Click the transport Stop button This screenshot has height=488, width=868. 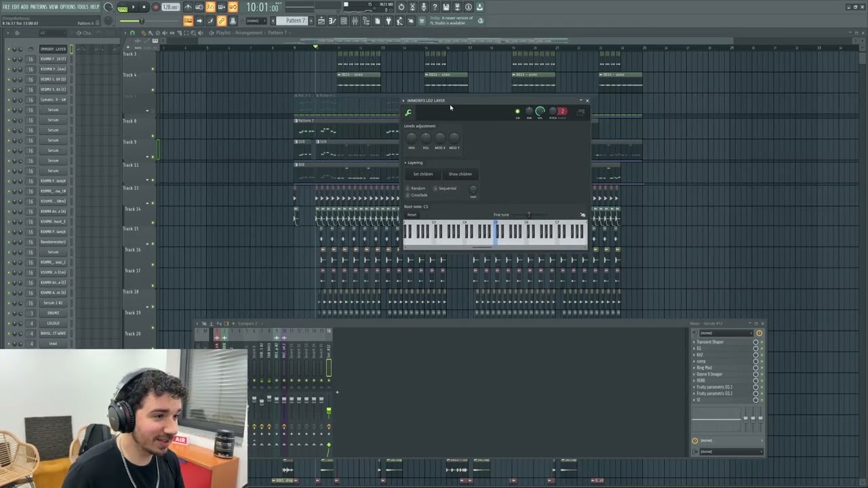(144, 7)
